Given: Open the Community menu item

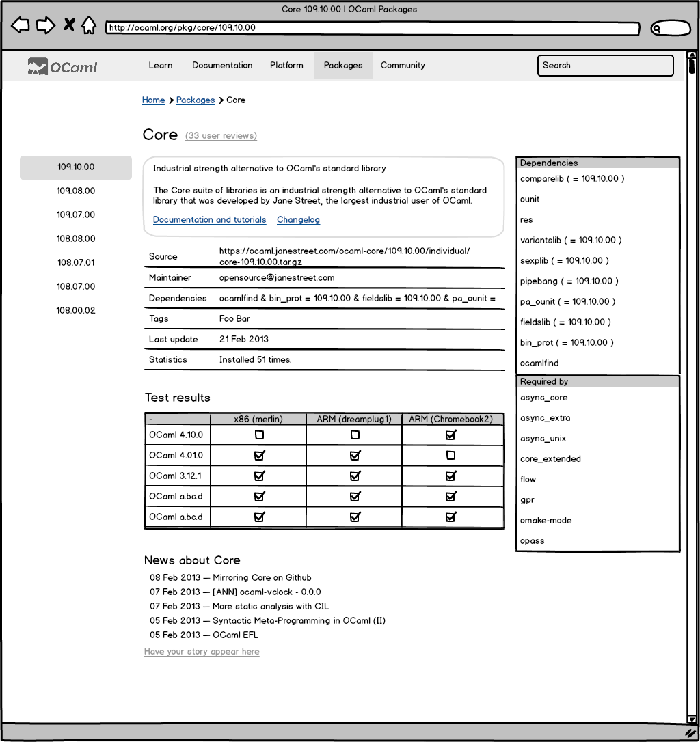Looking at the screenshot, I should [403, 66].
